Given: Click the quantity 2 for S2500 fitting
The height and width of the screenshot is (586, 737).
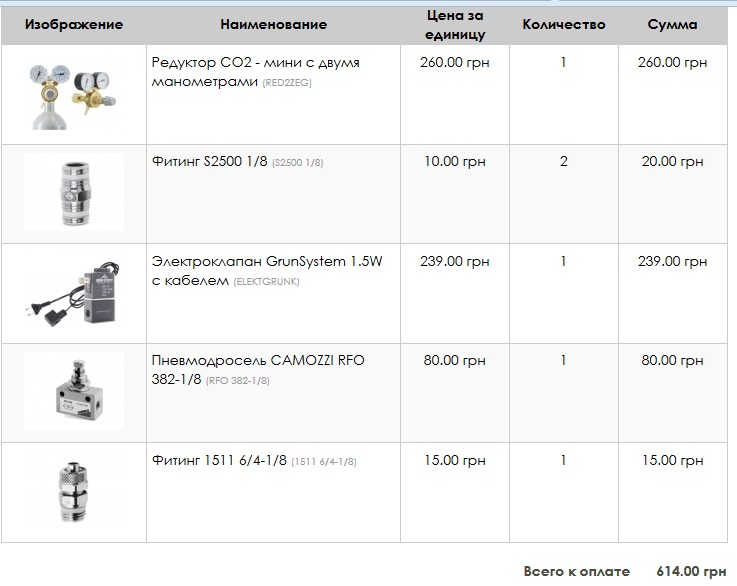Looking at the screenshot, I should click(564, 161).
